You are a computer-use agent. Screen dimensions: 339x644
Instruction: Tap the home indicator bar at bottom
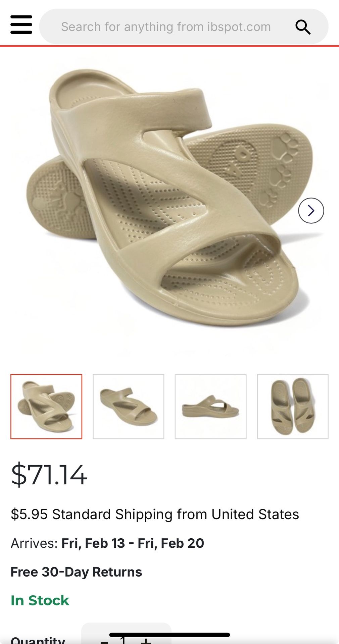coord(169,635)
